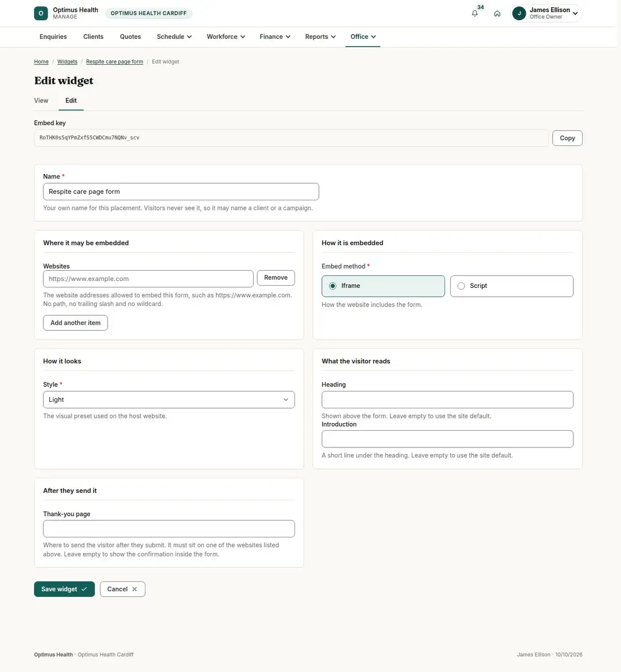The image size is (621, 672).
Task: Click the Introduction input field
Action: click(x=448, y=439)
